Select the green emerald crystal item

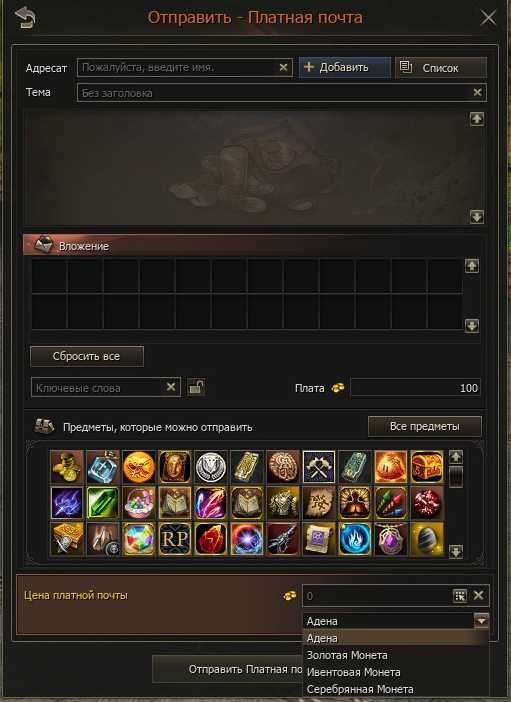point(103,503)
